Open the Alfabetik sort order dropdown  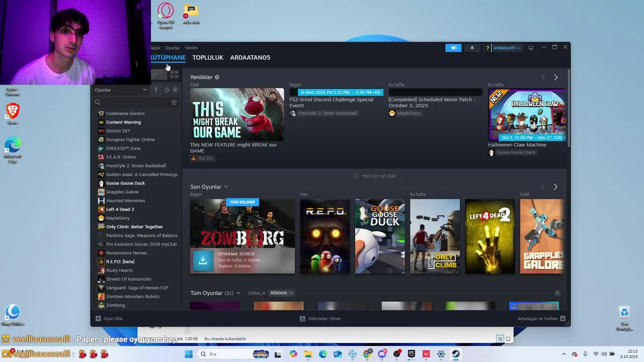282,293
